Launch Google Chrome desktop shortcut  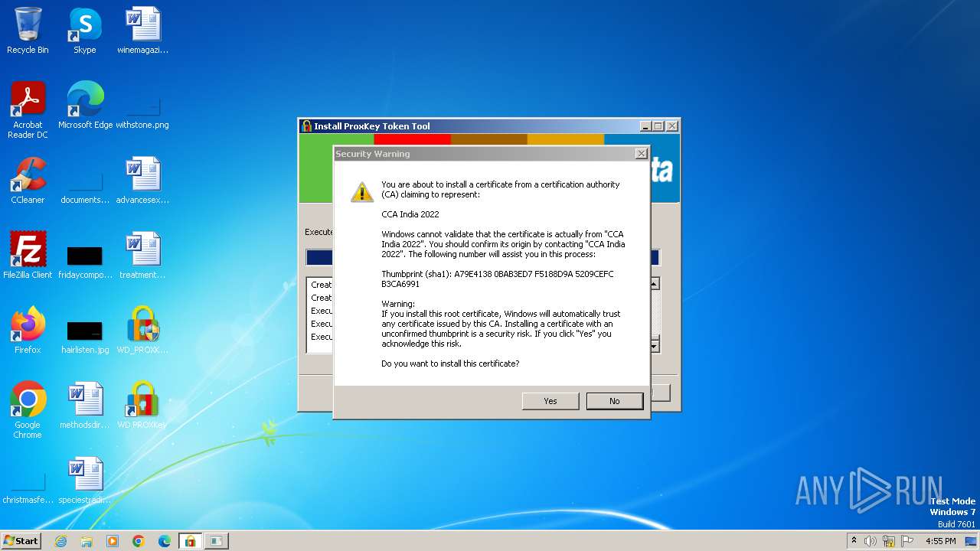tap(28, 409)
